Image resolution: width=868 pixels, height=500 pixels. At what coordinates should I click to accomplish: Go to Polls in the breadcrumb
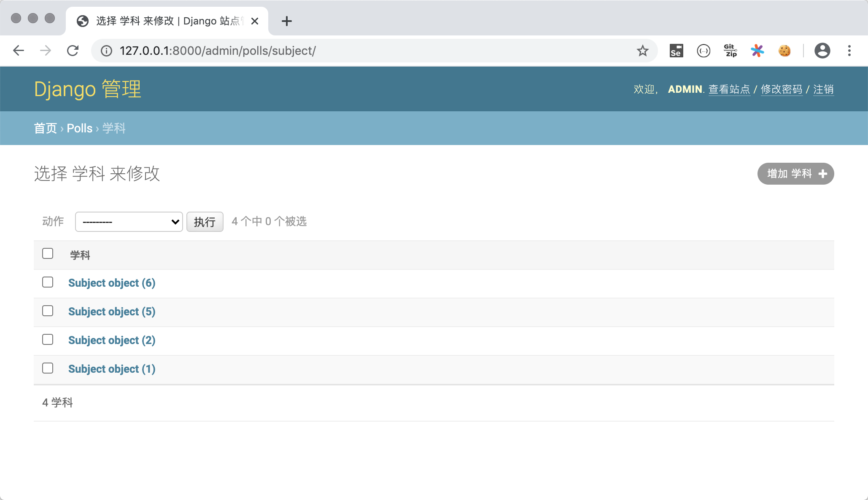tap(79, 128)
